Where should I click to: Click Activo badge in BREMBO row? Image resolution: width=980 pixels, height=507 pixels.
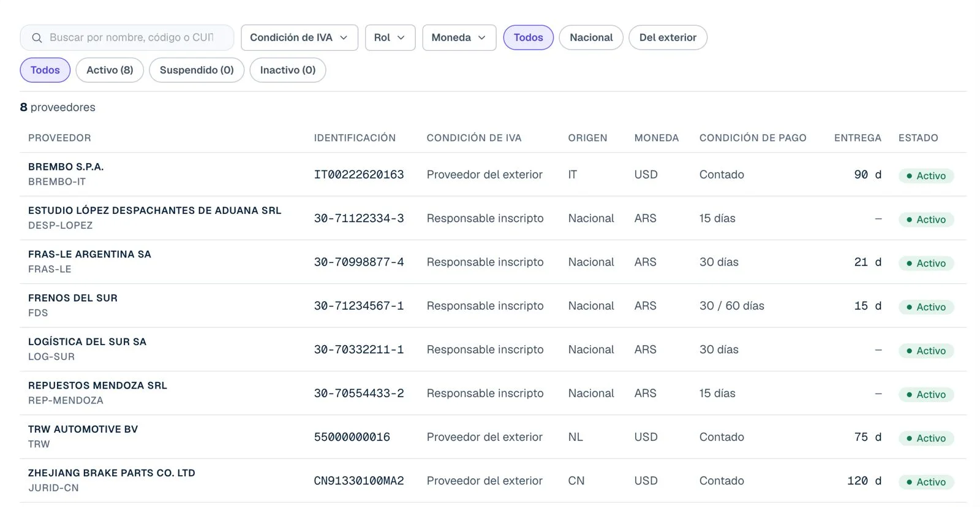tap(926, 176)
